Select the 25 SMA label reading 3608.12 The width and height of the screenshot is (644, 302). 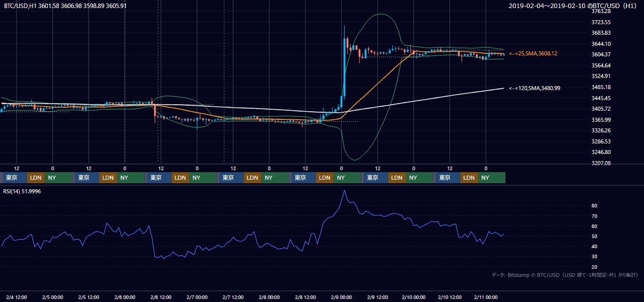(533, 53)
